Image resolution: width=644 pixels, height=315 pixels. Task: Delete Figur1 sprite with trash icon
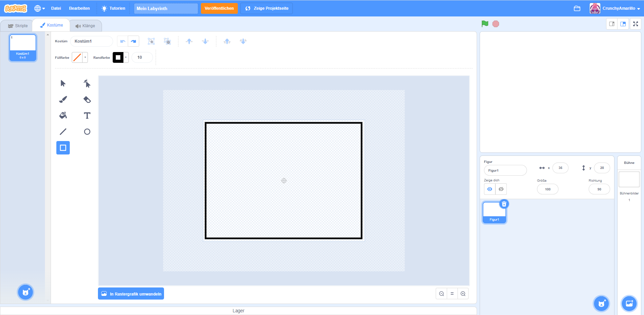coord(504,204)
